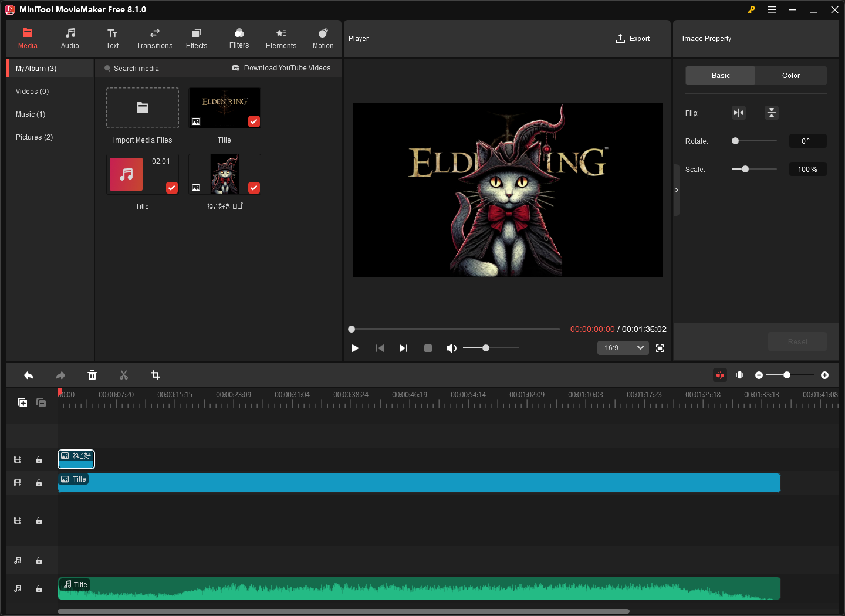Select Music (1) category

coord(50,114)
